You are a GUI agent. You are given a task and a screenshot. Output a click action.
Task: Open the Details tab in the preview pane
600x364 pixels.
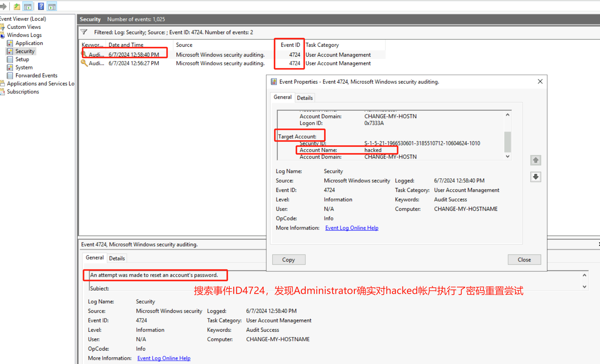pyautogui.click(x=117, y=258)
